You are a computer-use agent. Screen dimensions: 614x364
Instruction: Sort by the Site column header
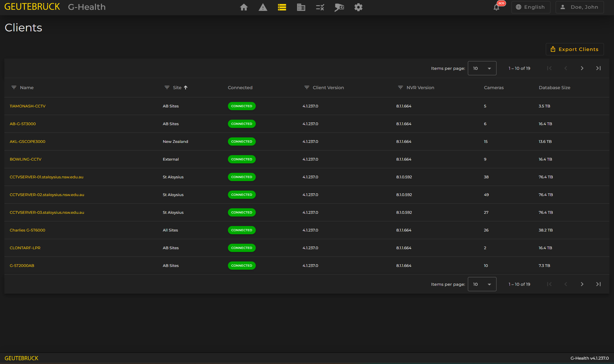(177, 88)
